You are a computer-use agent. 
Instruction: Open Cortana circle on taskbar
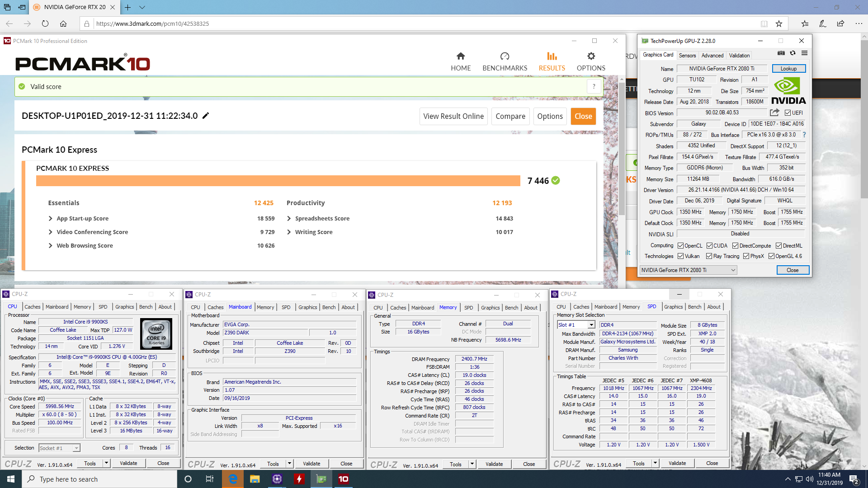click(188, 479)
